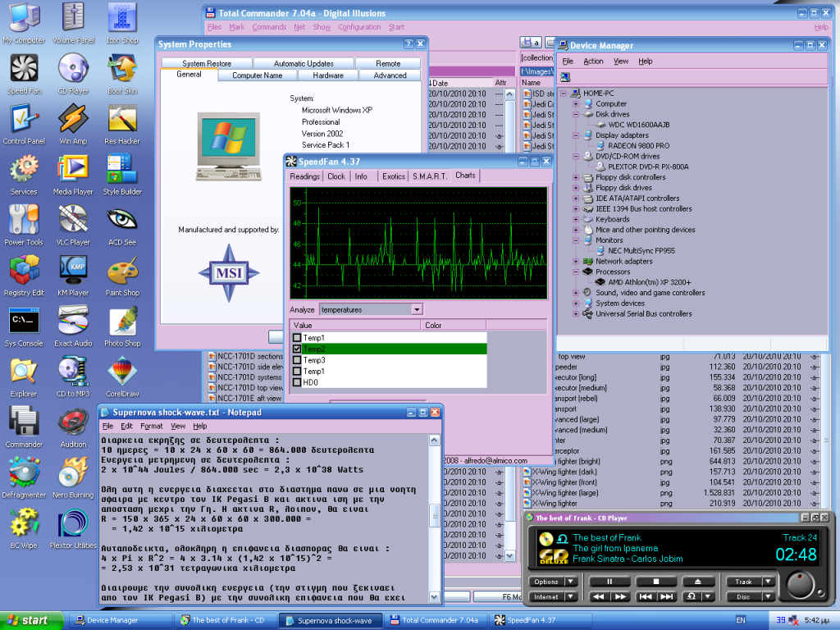Viewport: 840px width, 630px height.
Task: Stop playback in CD Player
Action: click(655, 582)
